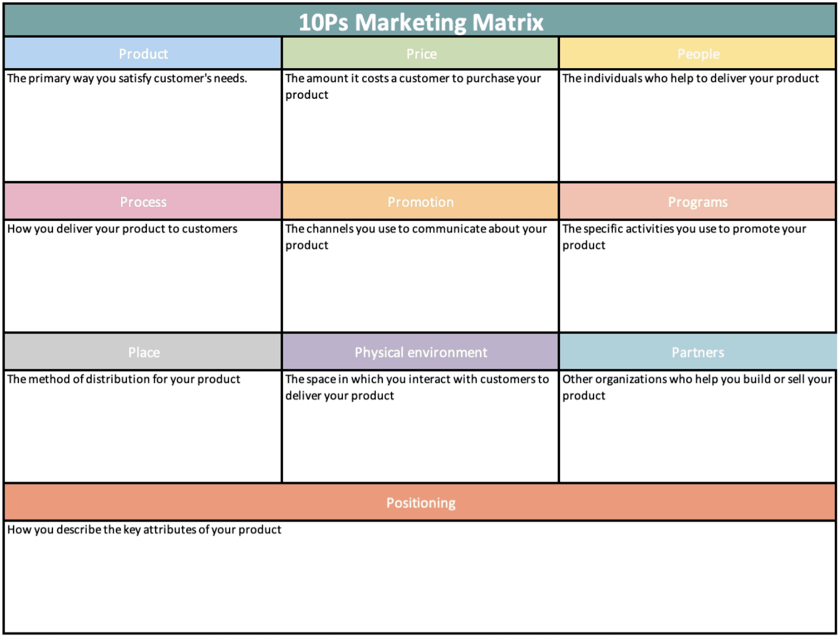Select the pink Process header cell
The image size is (840, 636).
pyautogui.click(x=143, y=202)
